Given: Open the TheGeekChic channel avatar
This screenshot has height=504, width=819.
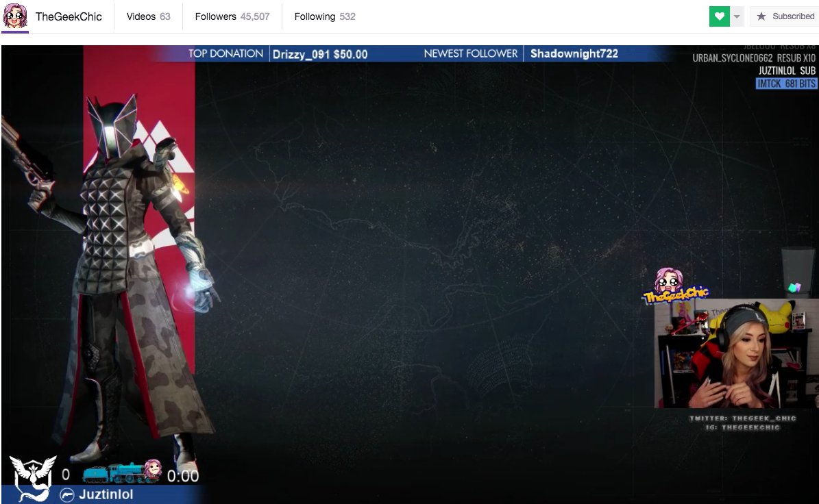Looking at the screenshot, I should click(x=15, y=16).
